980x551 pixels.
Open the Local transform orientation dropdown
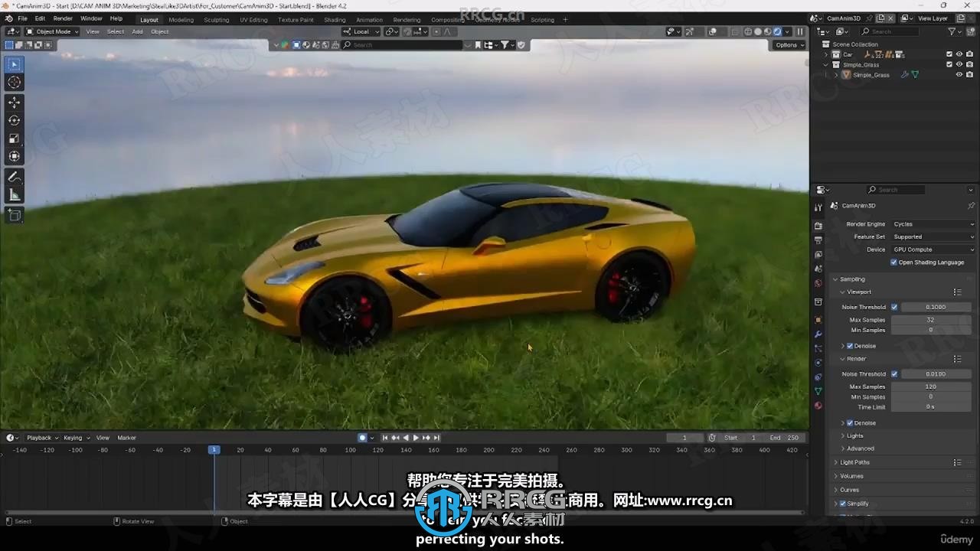tap(361, 32)
